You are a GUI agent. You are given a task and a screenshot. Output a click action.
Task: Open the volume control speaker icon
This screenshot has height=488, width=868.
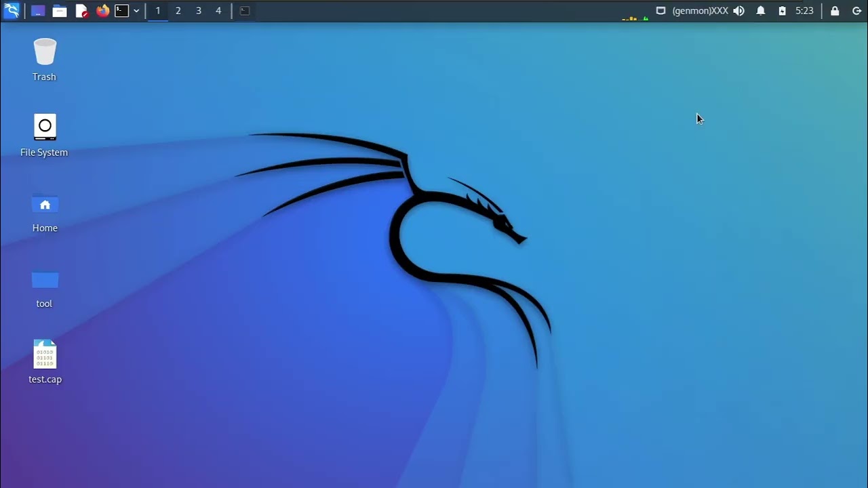(739, 11)
